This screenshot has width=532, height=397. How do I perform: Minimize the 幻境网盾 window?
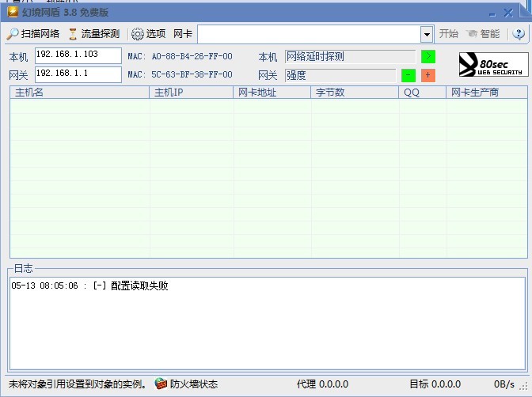click(492, 14)
